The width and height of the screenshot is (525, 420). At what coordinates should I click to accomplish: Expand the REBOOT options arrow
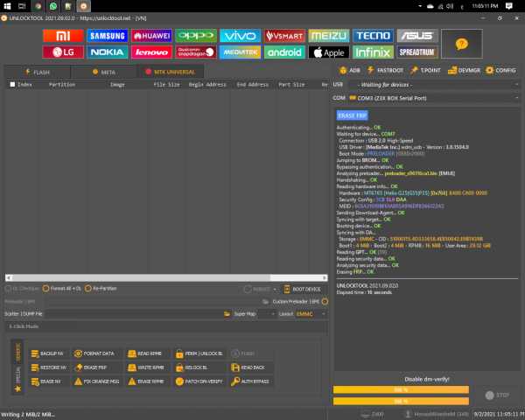tap(275, 289)
